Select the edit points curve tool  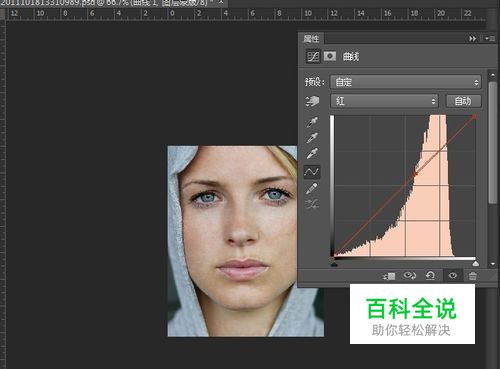[312, 172]
